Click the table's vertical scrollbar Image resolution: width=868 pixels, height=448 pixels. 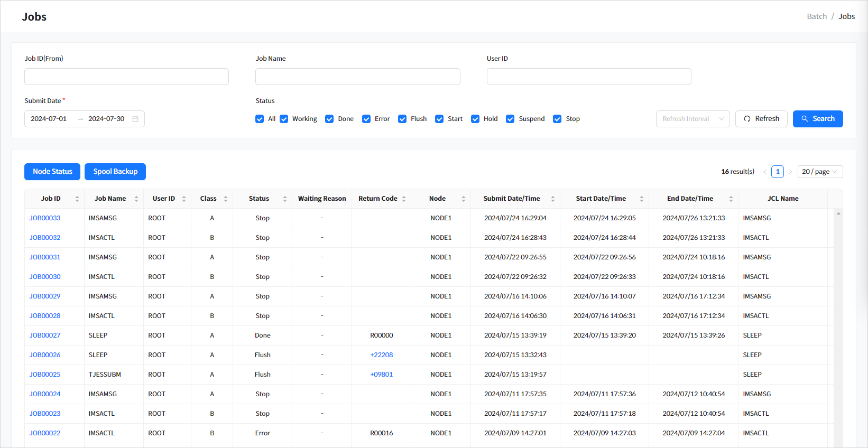click(x=838, y=328)
